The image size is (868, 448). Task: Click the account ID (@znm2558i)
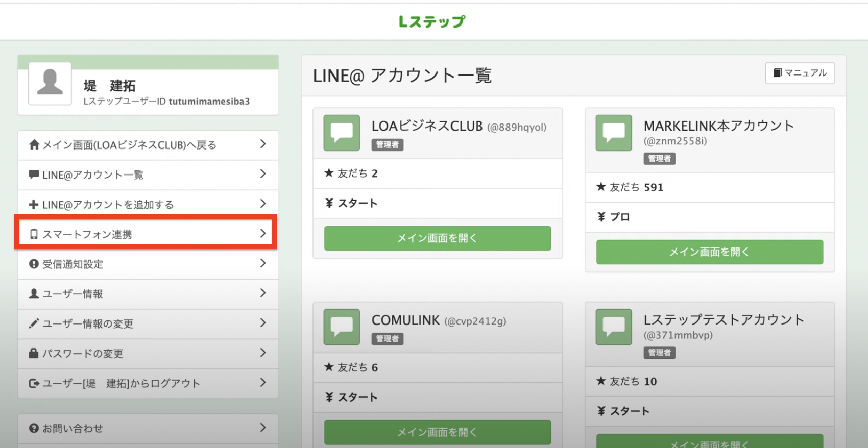pyautogui.click(x=676, y=141)
